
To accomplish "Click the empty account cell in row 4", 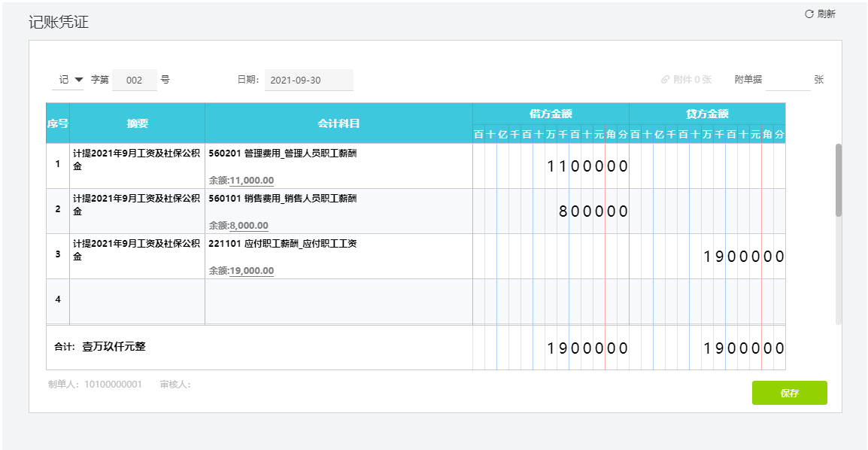I will tap(338, 301).
